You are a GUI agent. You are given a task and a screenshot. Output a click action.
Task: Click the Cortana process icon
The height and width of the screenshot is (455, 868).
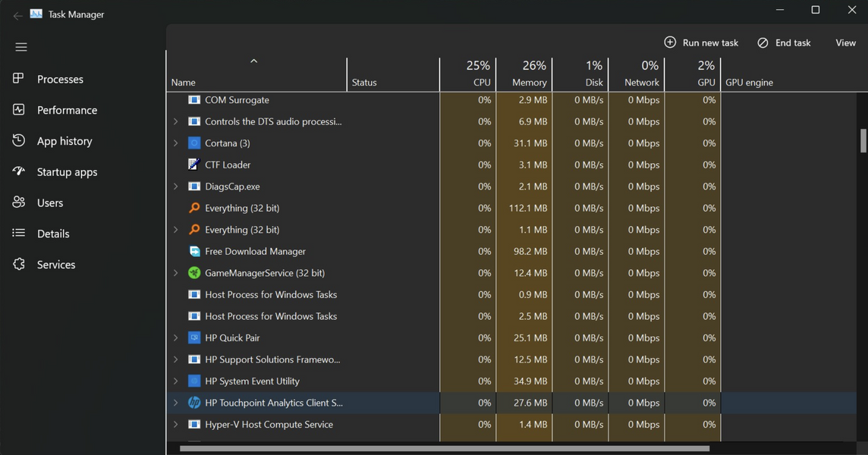point(194,143)
